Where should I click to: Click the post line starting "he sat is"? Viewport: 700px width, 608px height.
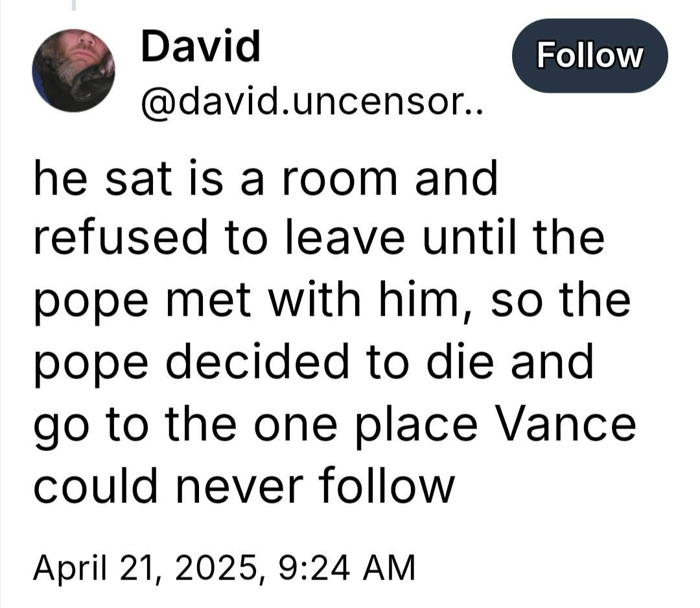[x=265, y=178]
